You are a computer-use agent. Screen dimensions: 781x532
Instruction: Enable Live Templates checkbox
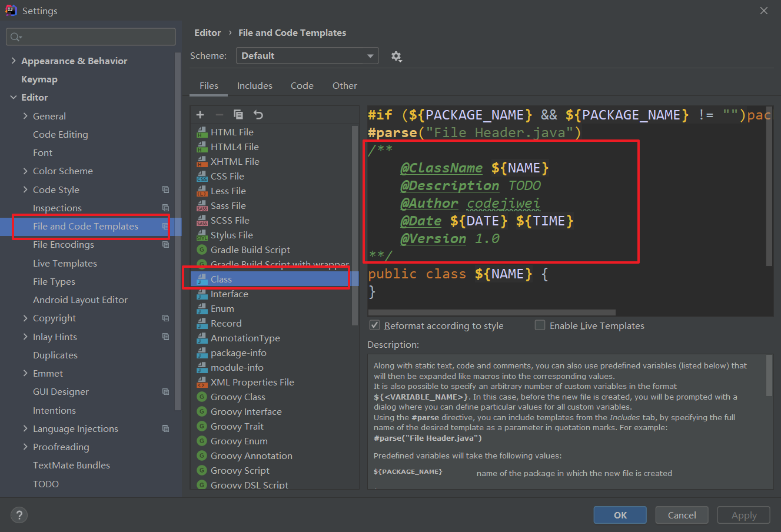(540, 325)
